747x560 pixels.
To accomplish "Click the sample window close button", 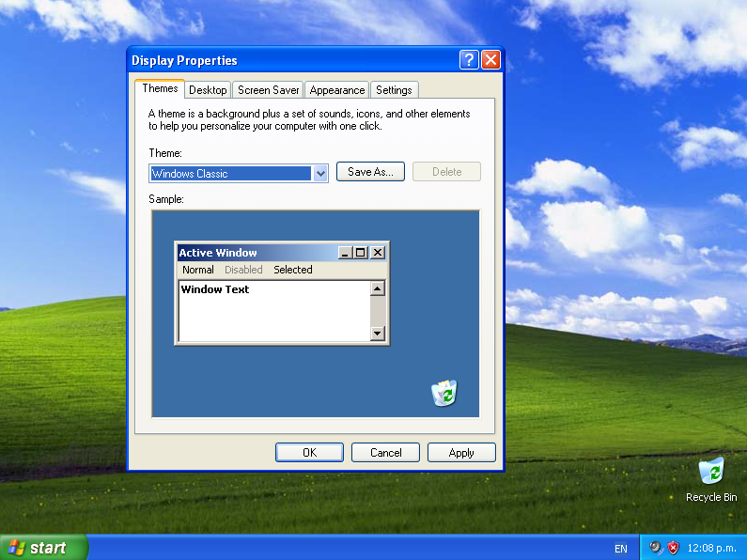I will 378,253.
